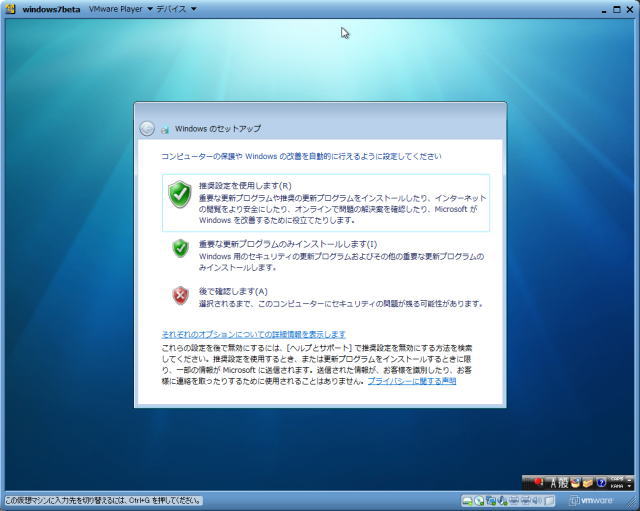
Task: Toggle CAPS lock on language bar
Action: point(617,479)
